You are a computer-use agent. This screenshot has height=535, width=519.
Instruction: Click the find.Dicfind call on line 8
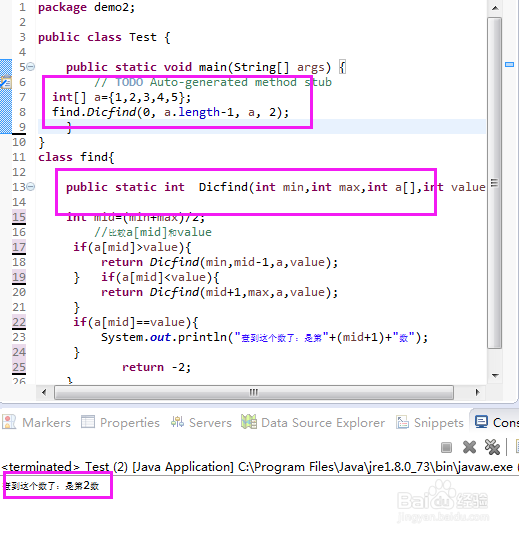click(171, 112)
